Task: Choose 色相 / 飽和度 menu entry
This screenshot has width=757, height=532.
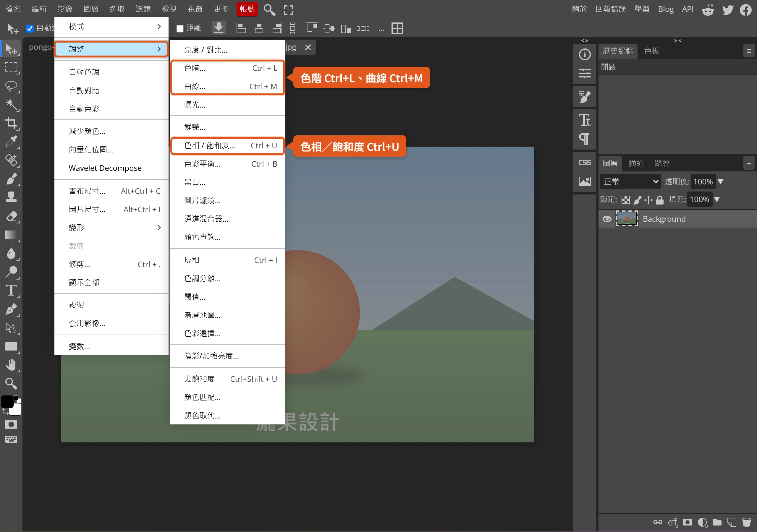Action: 227,146
